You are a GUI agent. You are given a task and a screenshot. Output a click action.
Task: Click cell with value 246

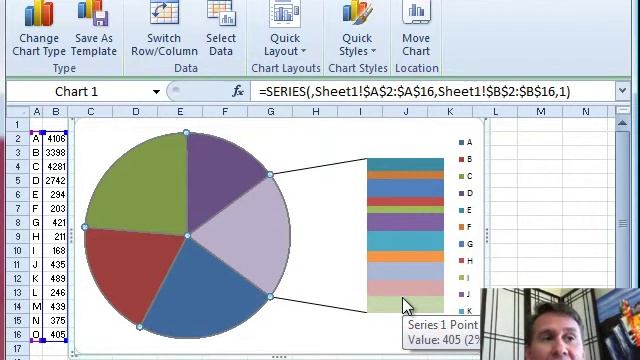pyautogui.click(x=56, y=293)
